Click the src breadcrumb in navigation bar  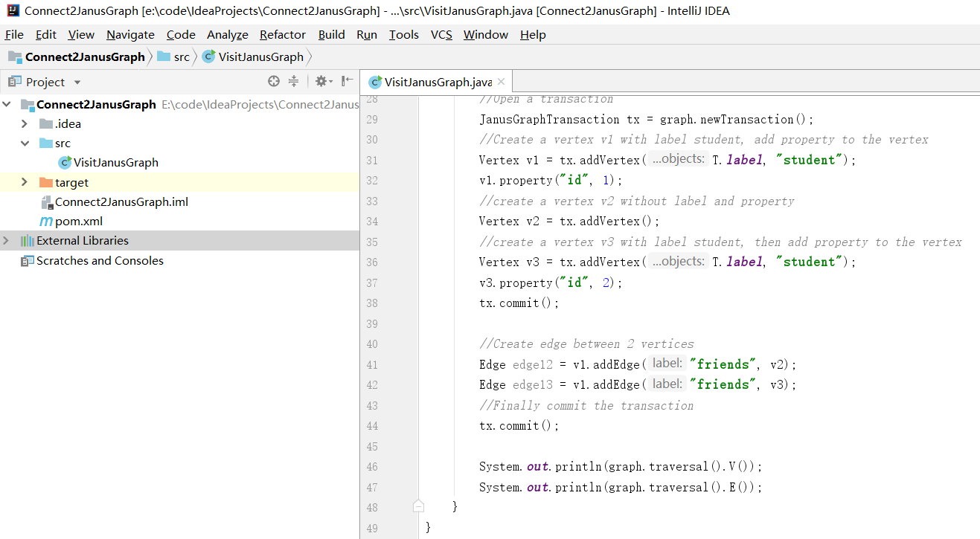click(182, 57)
